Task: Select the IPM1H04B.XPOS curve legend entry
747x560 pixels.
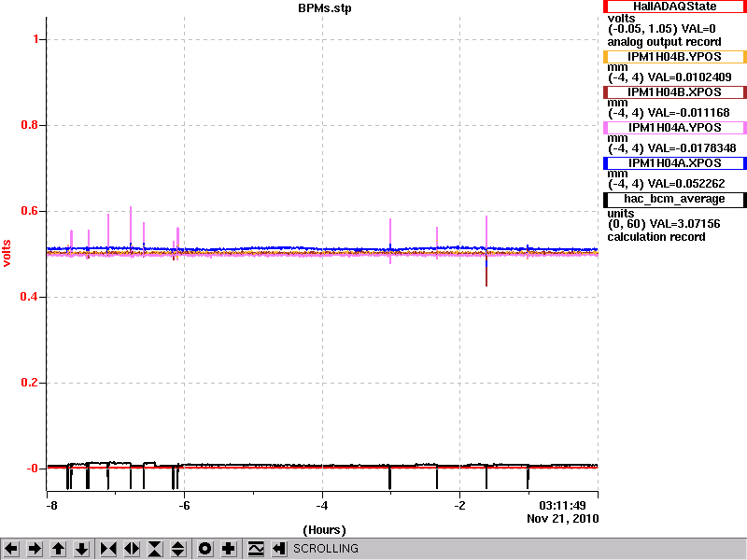Action: [674, 91]
